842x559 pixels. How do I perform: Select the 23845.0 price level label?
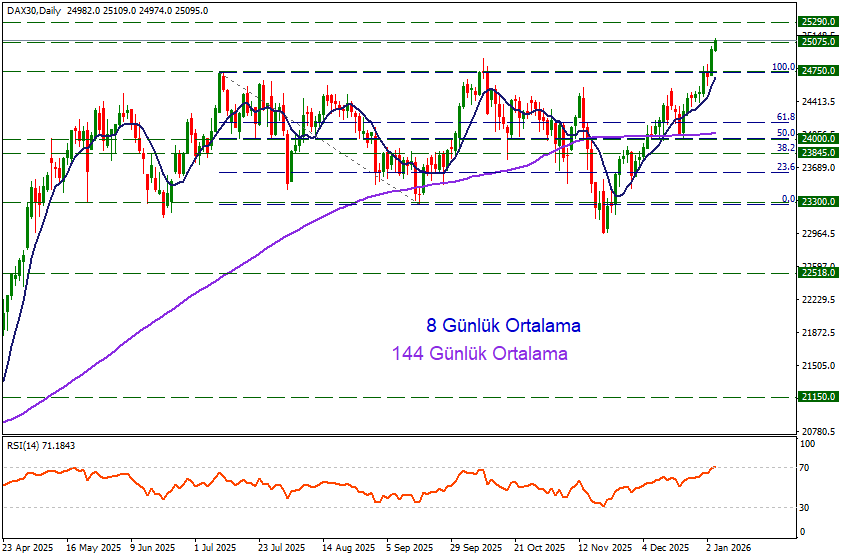pos(818,152)
